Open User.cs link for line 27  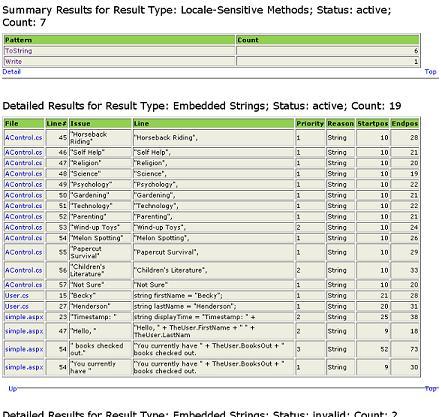[x=17, y=306]
